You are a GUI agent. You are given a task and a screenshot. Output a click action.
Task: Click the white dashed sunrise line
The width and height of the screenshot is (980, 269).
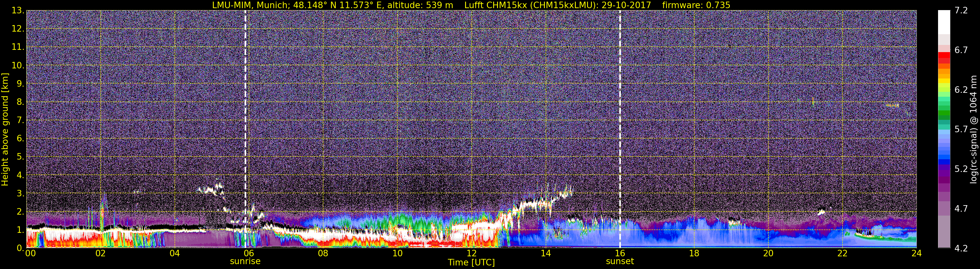click(245, 129)
